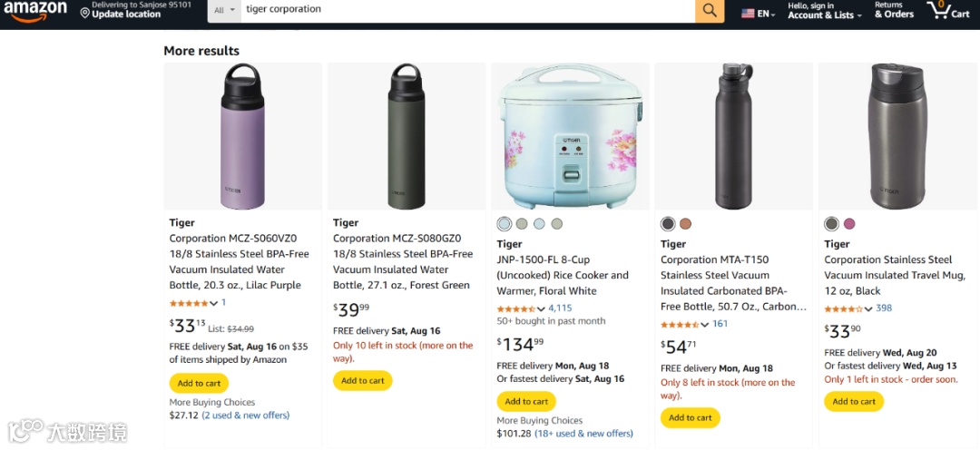Add Forest Green bottle to cart

click(362, 380)
